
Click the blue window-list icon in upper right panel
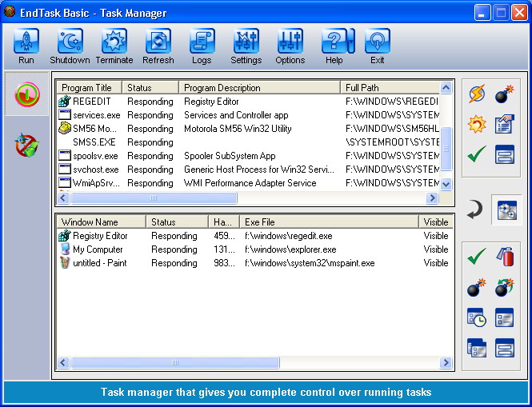click(505, 154)
